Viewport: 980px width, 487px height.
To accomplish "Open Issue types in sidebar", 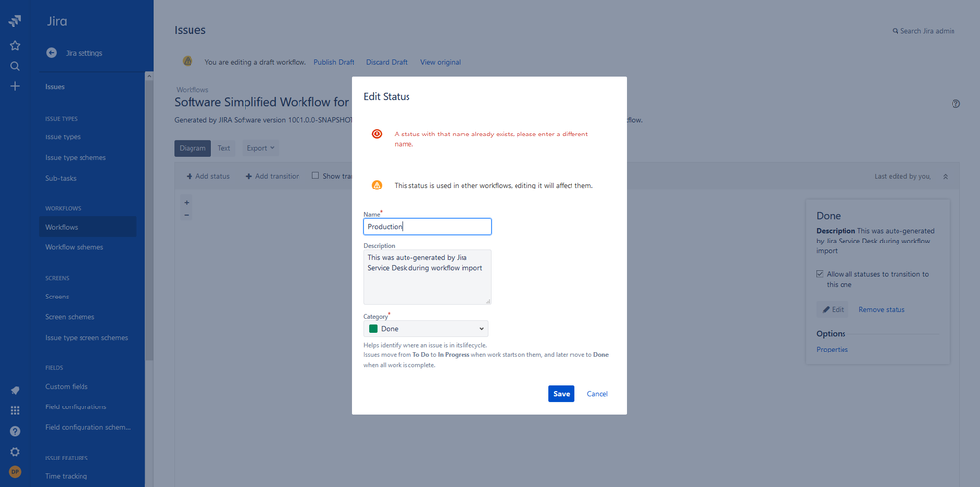I will [63, 136].
